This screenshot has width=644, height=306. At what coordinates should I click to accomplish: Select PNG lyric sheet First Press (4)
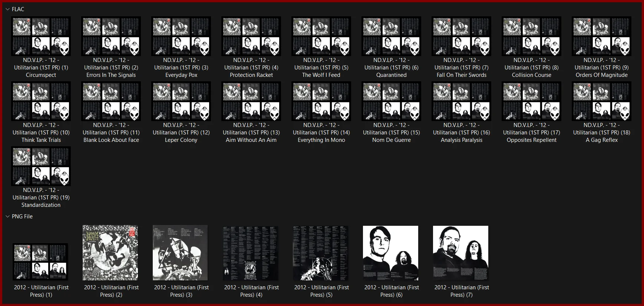click(251, 253)
